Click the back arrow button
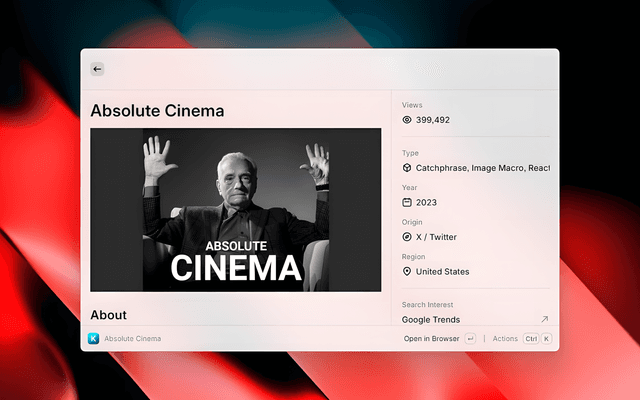 97,69
